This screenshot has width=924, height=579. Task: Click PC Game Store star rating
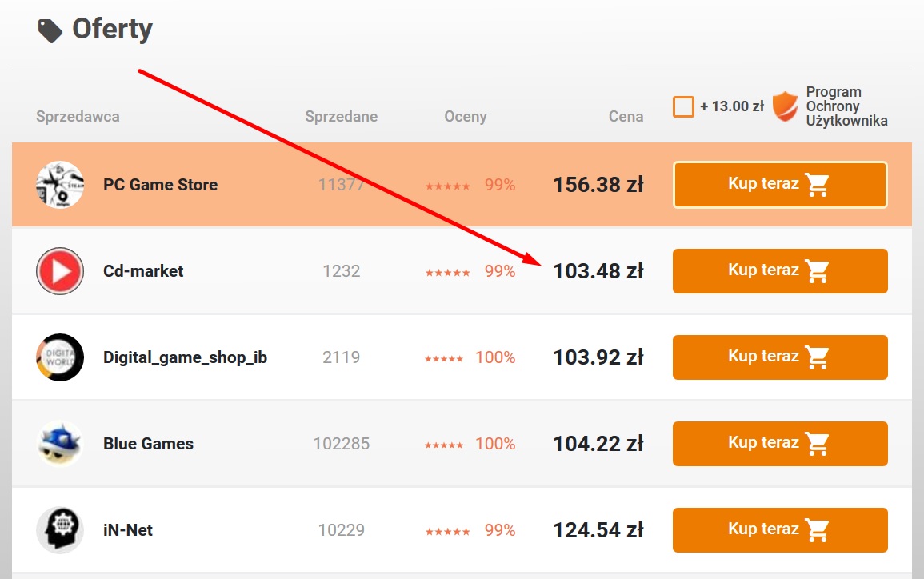448,186
